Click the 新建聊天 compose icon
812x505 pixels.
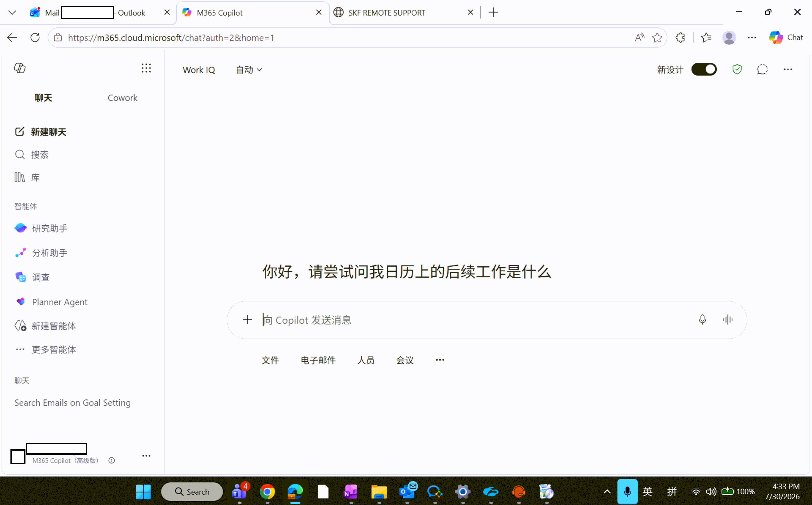[20, 132]
